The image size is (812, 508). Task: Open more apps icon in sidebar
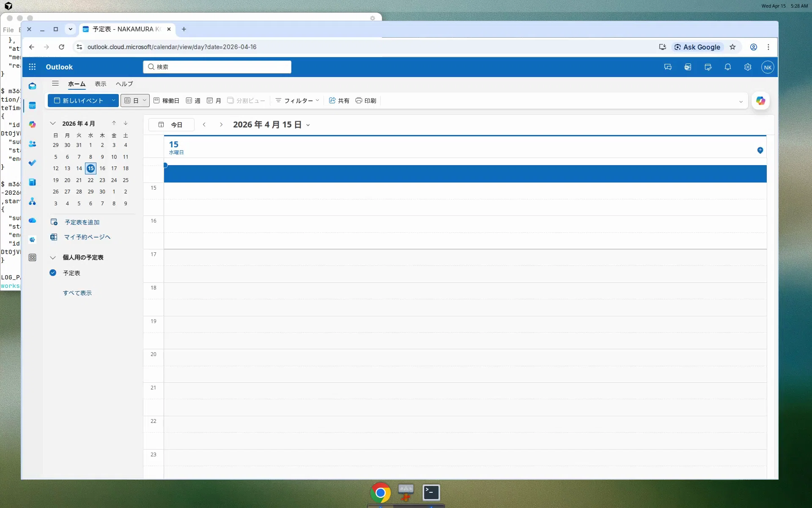32,257
